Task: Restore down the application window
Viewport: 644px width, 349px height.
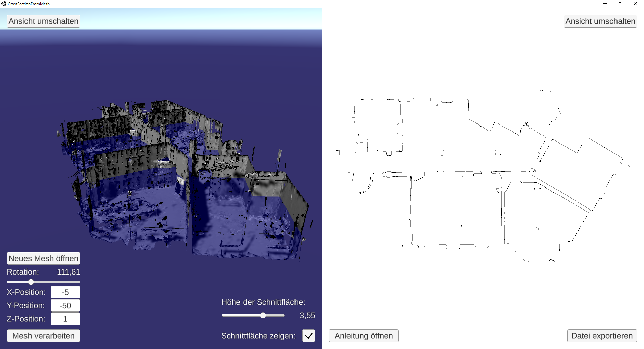Action: coord(620,4)
